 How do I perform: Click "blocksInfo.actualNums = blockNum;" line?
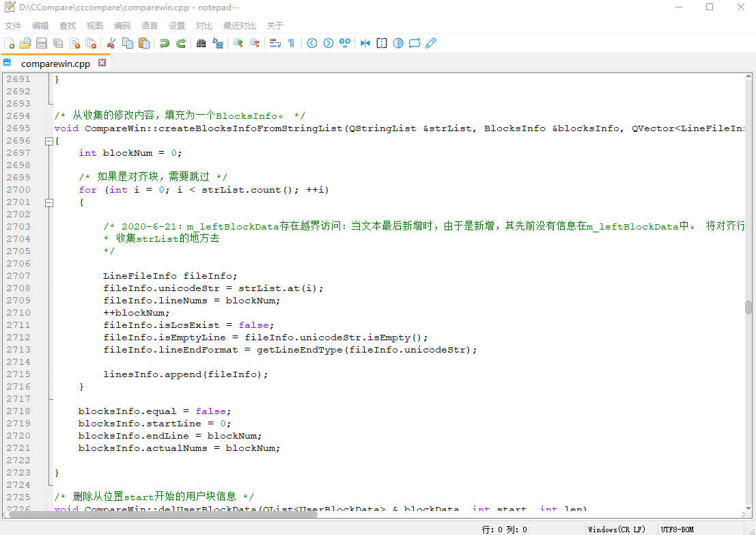(x=180, y=448)
